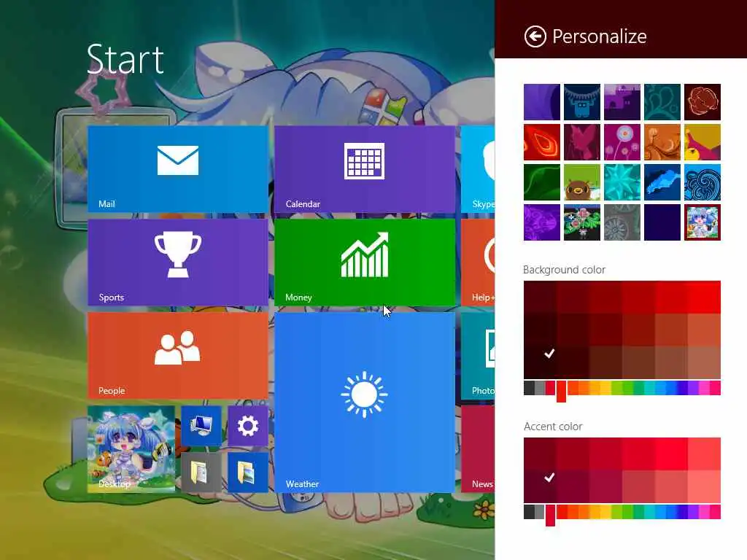Viewport: 747px width, 560px height.
Task: Open the People tile
Action: point(178,356)
